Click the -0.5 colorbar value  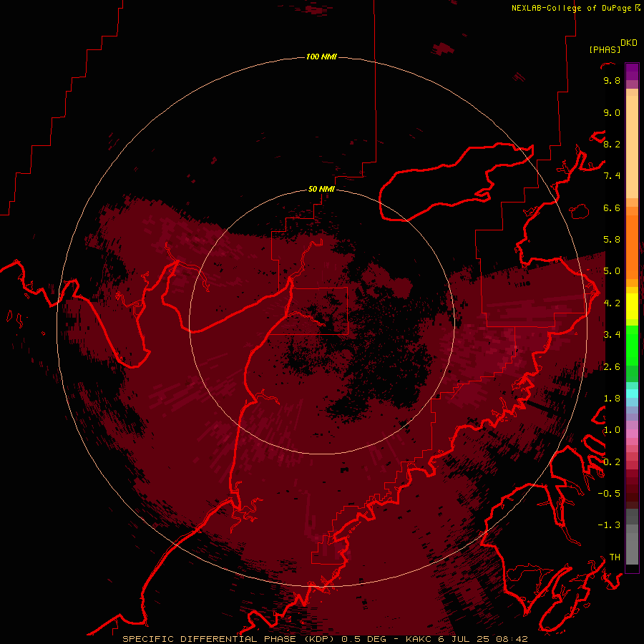coord(609,494)
